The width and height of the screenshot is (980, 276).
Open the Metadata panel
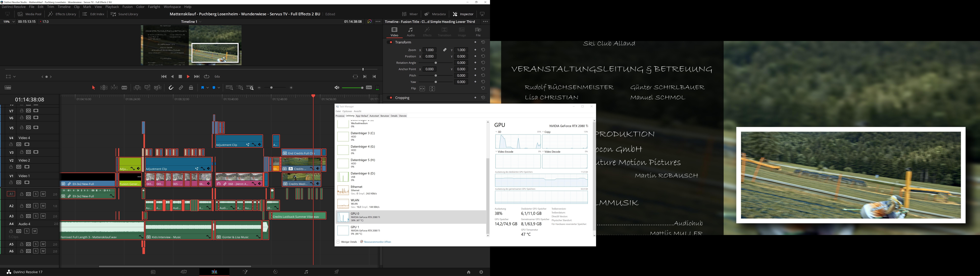click(435, 14)
